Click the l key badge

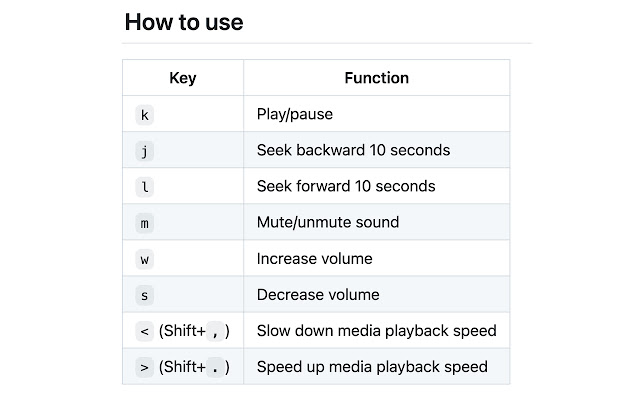click(145, 187)
